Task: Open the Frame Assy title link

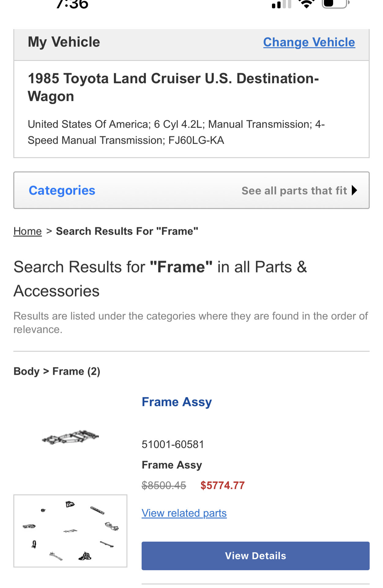Action: (x=177, y=402)
